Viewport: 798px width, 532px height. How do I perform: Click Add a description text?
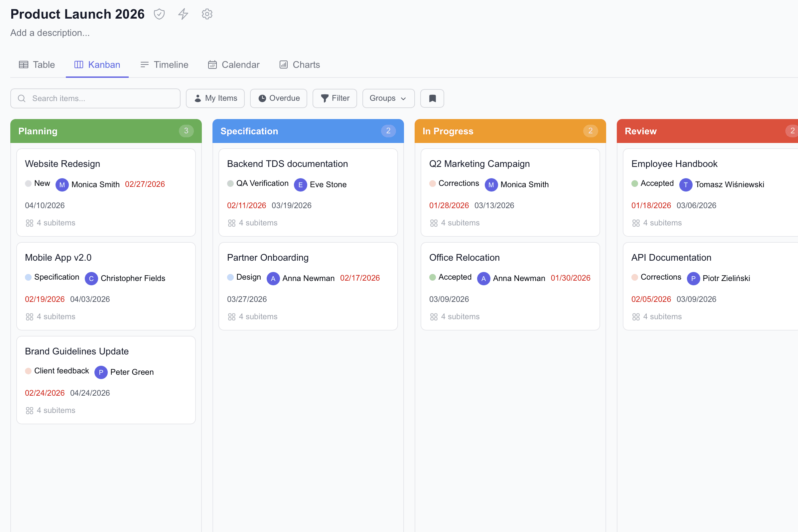tap(50, 33)
